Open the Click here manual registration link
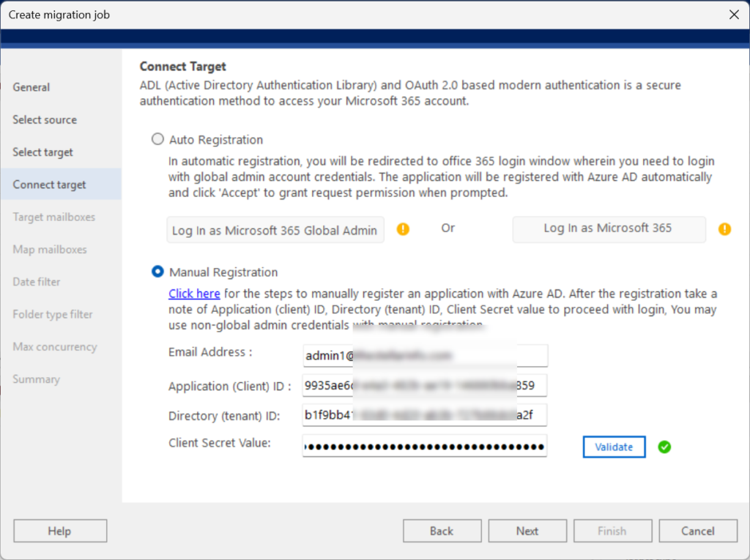This screenshot has height=560, width=750. (x=194, y=294)
